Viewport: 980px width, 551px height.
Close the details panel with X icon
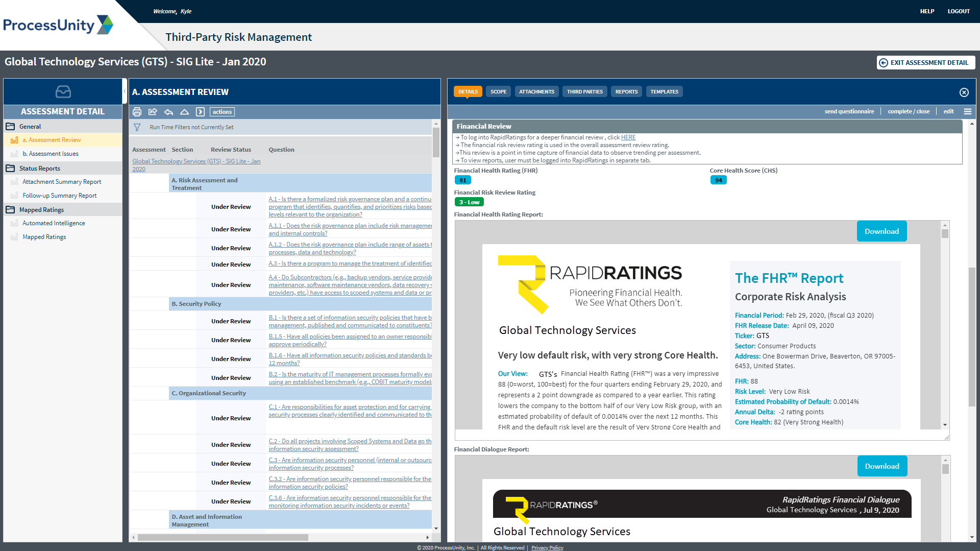[964, 92]
